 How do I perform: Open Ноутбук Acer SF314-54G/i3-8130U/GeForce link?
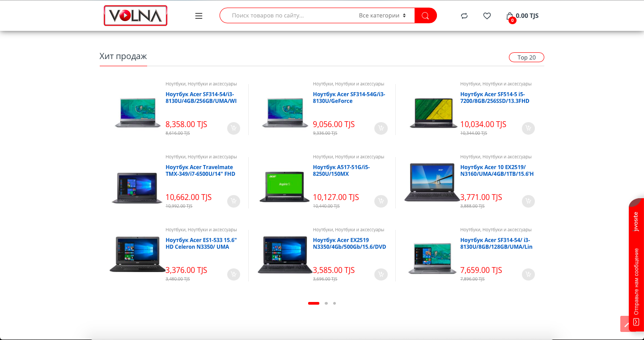[349, 98]
